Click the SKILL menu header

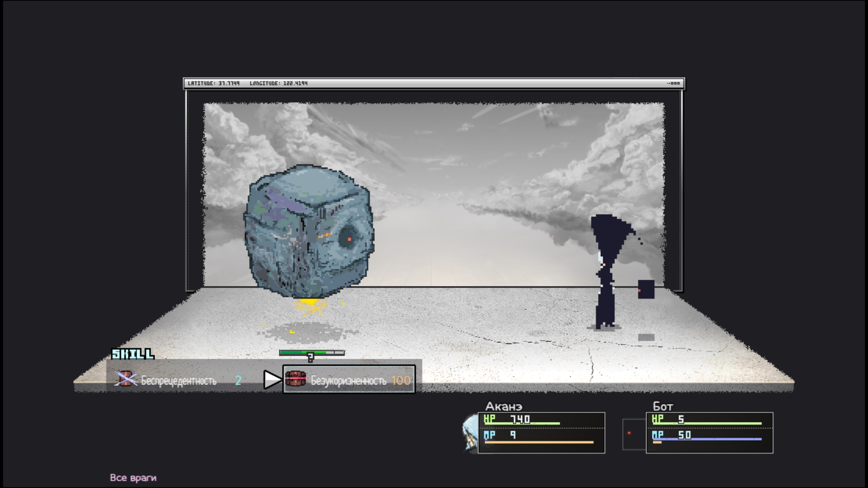[x=133, y=354]
